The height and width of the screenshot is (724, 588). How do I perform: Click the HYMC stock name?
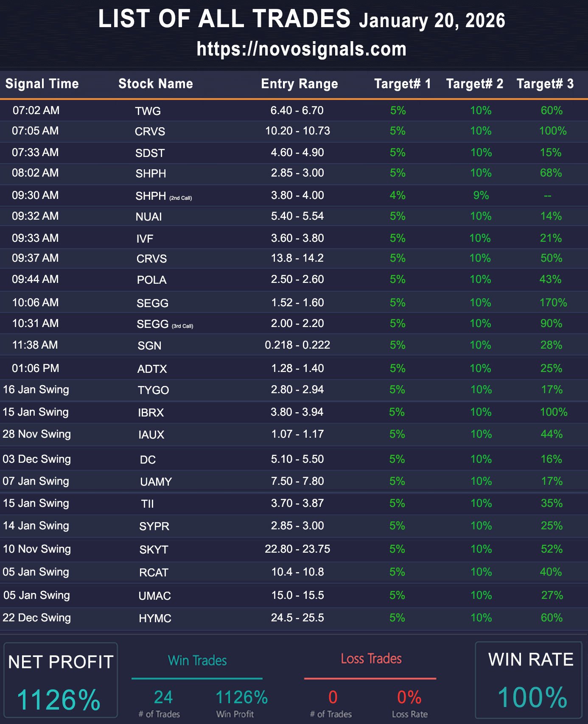coord(155,618)
